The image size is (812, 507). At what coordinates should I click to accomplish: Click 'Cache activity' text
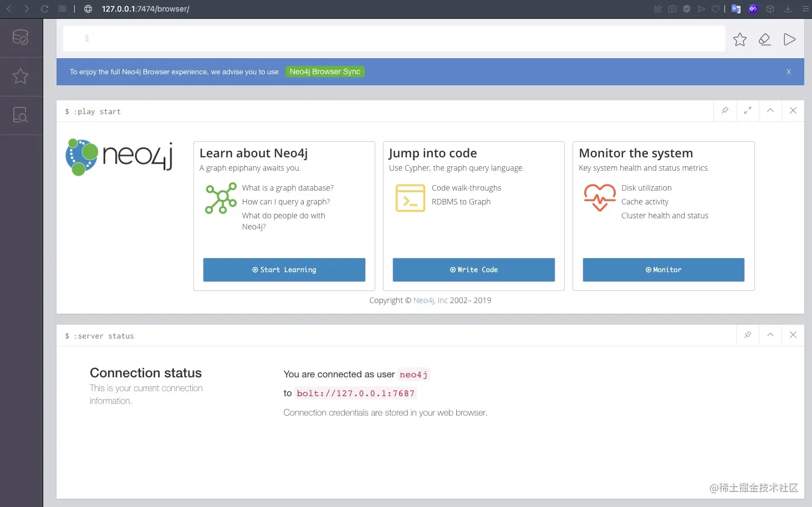645,202
